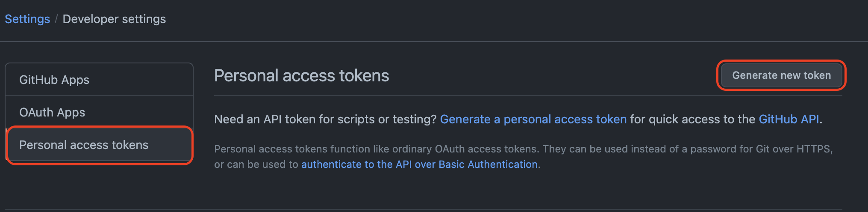Open the GitHub Apps sidebar item
Viewport: 868px width, 212px height.
click(54, 80)
